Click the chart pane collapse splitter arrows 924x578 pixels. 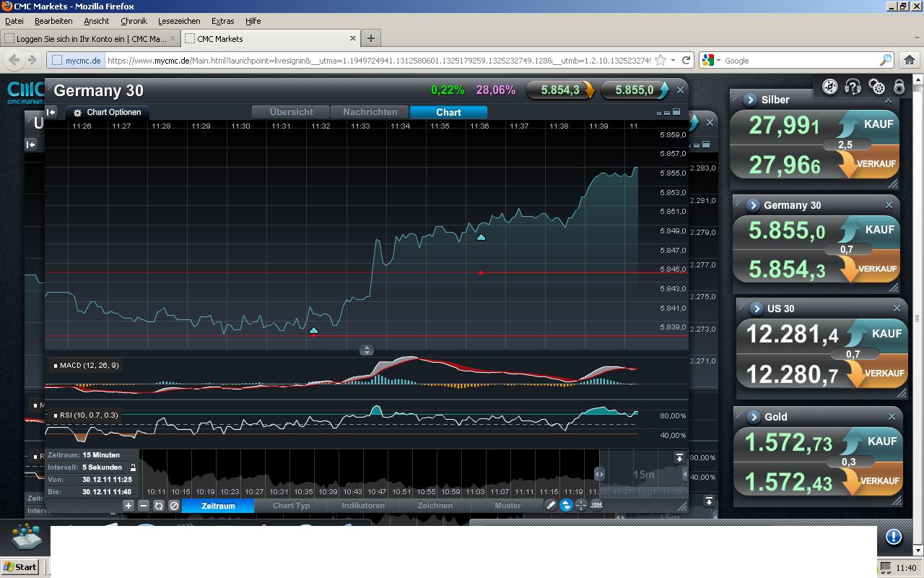[367, 350]
